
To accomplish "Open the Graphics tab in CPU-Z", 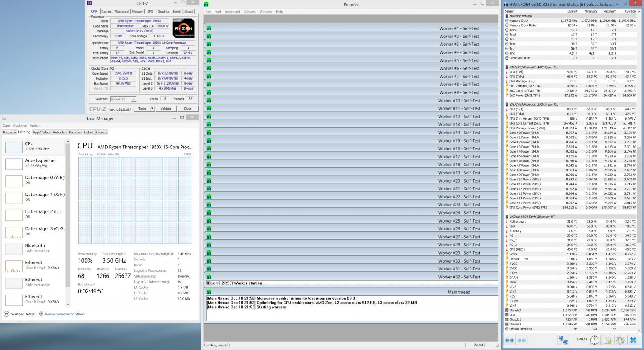I will pos(164,12).
